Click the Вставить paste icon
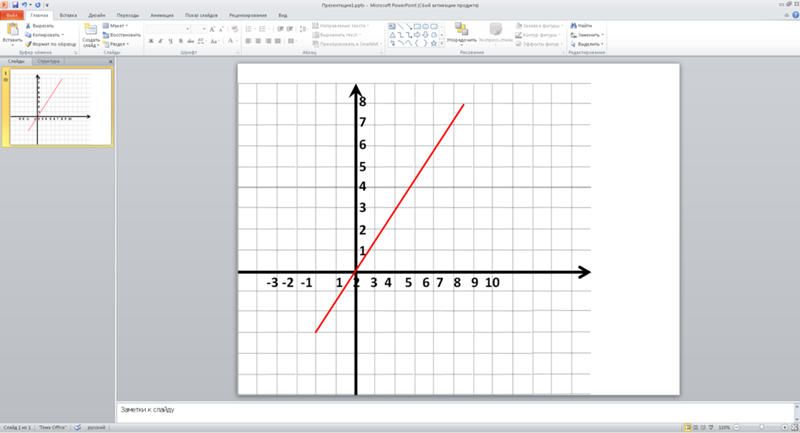The width and height of the screenshot is (800, 433). (x=12, y=30)
